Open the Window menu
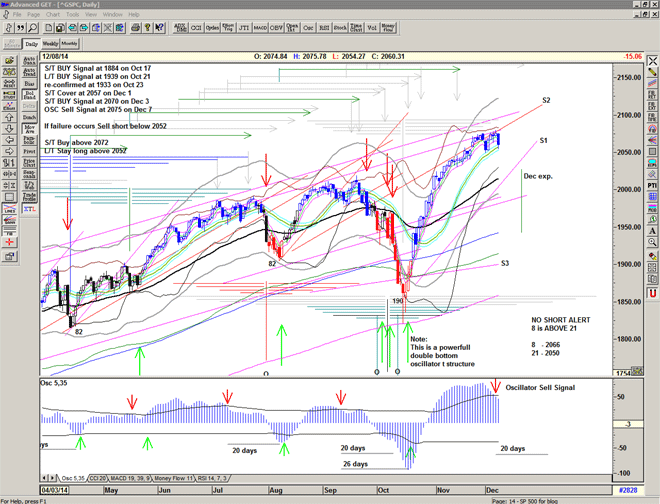This screenshot has width=660, height=504. coord(112,15)
